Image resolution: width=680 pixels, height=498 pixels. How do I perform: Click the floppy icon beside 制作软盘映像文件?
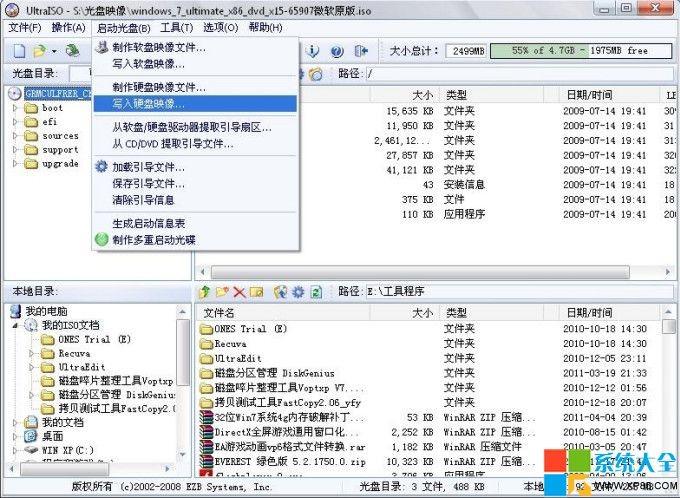[102, 47]
